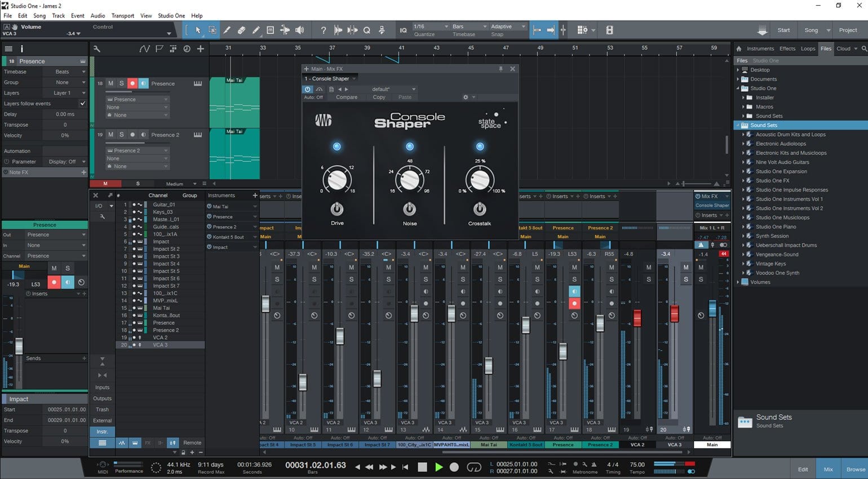Click the wrench track settings icon
The height and width of the screenshot is (479, 868).
click(97, 49)
